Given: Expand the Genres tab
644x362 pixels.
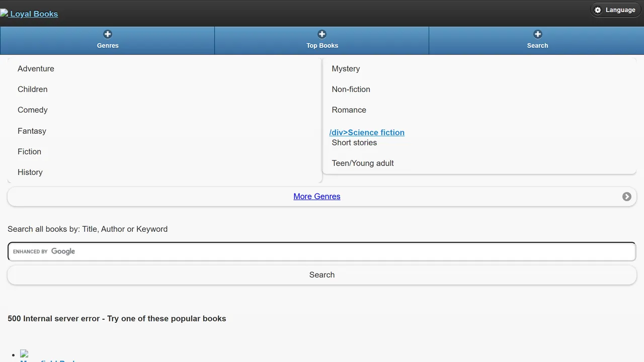Looking at the screenshot, I should coord(108,40).
